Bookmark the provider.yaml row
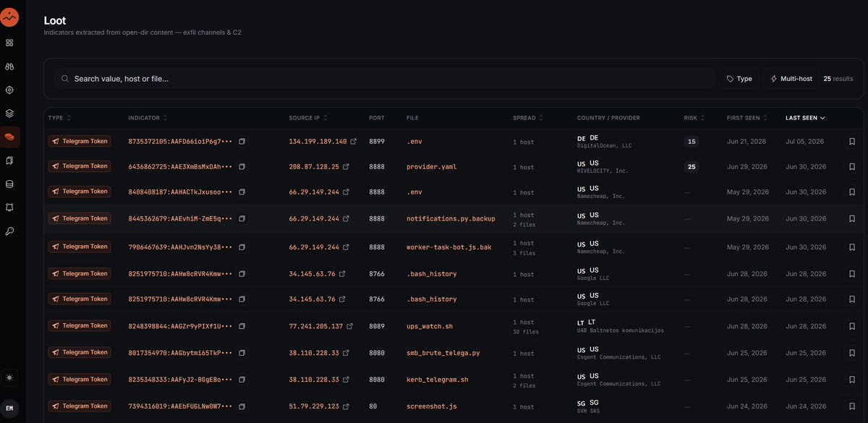868x423 pixels. 851,166
